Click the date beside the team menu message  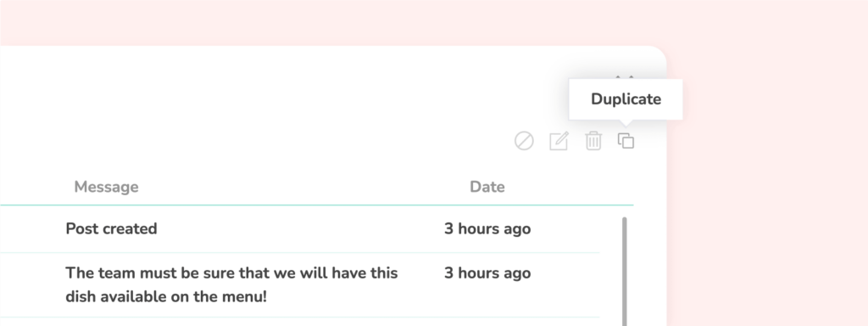487,273
